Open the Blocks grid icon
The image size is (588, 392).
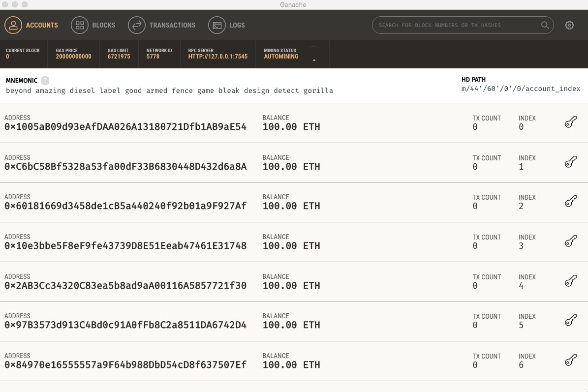[80, 25]
